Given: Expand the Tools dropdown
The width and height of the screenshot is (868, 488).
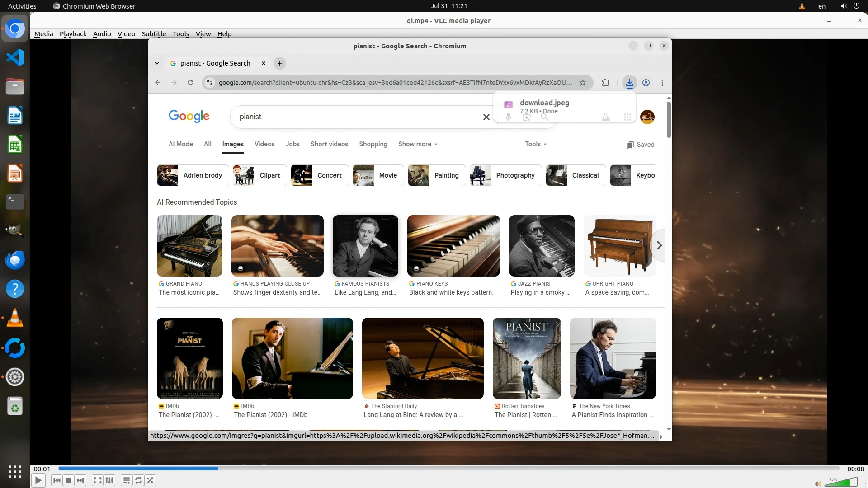Looking at the screenshot, I should tap(536, 144).
